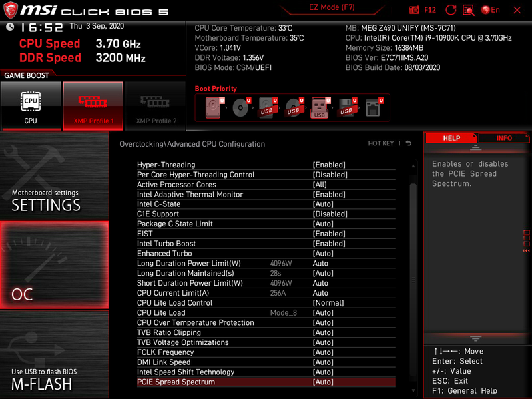Click the help panel top collapse handle
The height and width of the screenshot is (399, 532).
475,147
